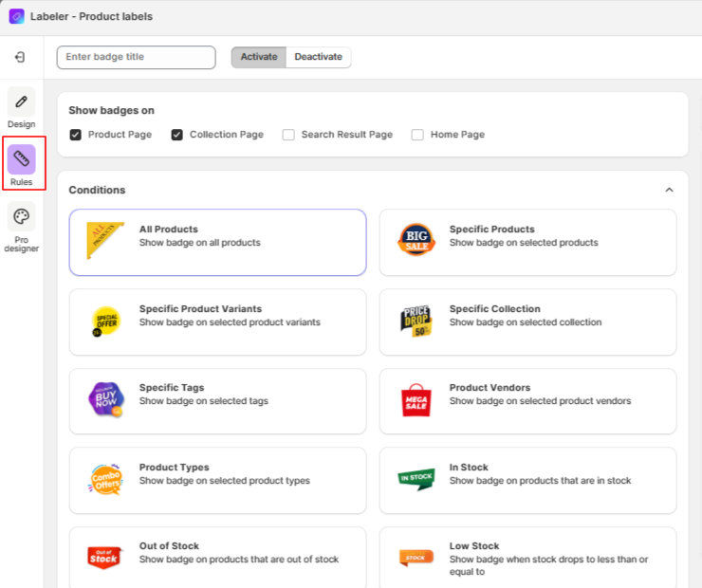Click the Pro designer tab label
The height and width of the screenshot is (588, 702).
click(x=22, y=244)
